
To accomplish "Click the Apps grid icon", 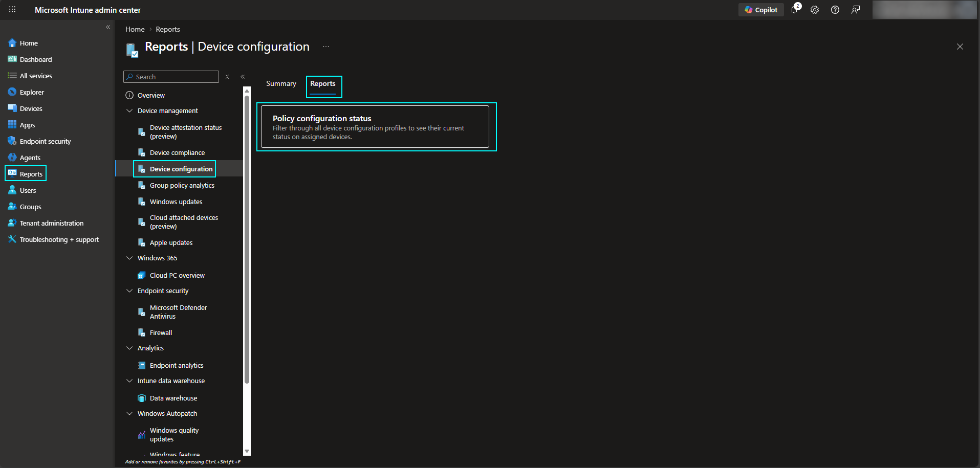I will click(12, 125).
